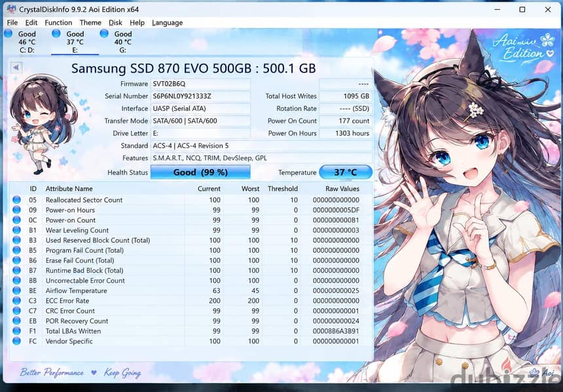563x392 pixels.
Task: Click the Good status orb above G:
Action: pyautogui.click(x=104, y=33)
